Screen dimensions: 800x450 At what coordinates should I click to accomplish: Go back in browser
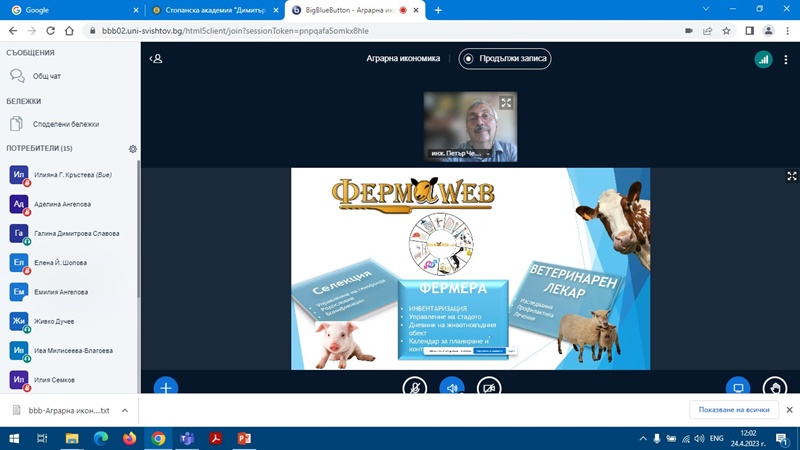pos(13,31)
